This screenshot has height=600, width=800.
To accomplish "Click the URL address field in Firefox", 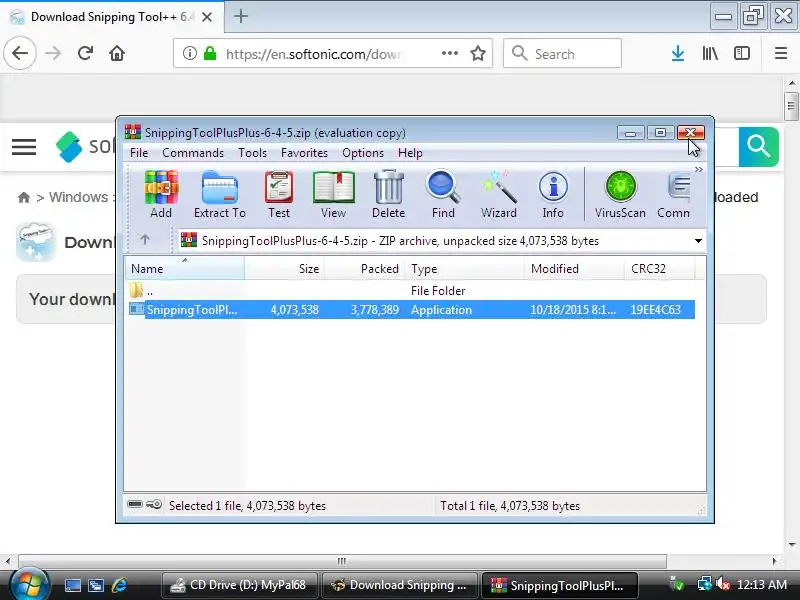I will pos(315,54).
